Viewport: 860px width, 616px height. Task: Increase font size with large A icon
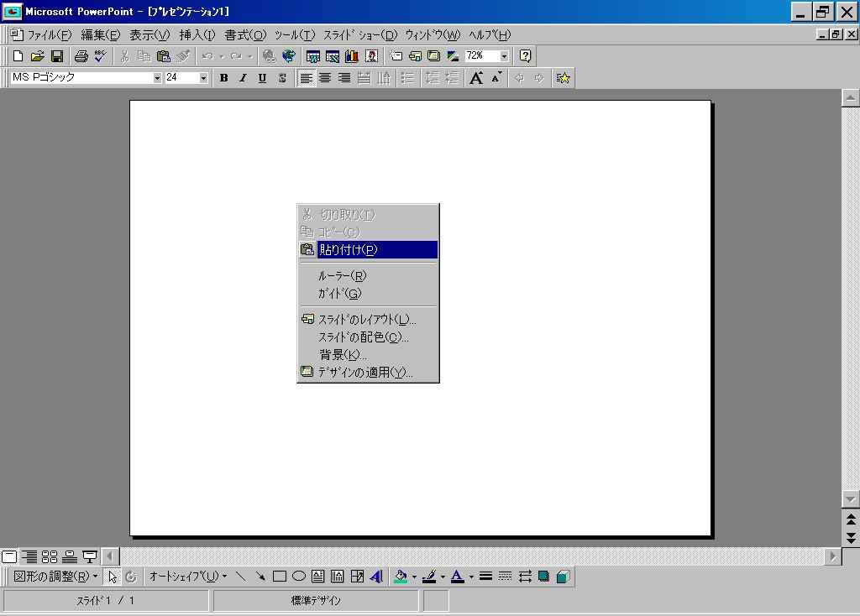476,78
